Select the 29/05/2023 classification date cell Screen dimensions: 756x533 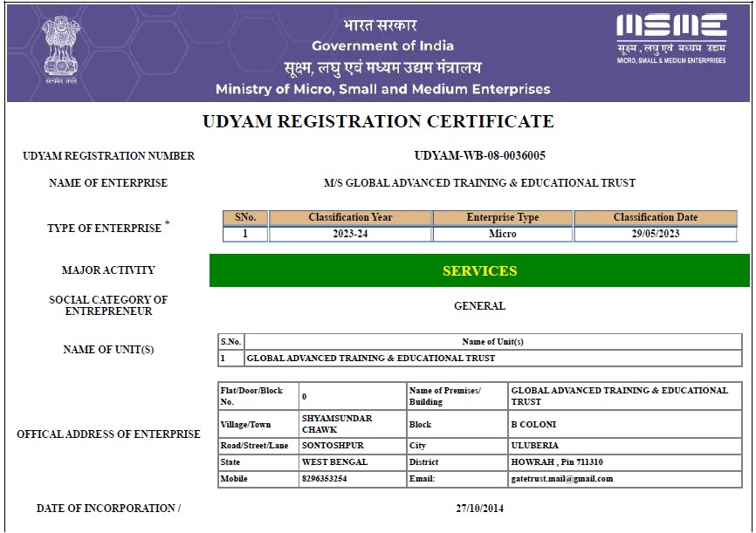[x=656, y=234]
